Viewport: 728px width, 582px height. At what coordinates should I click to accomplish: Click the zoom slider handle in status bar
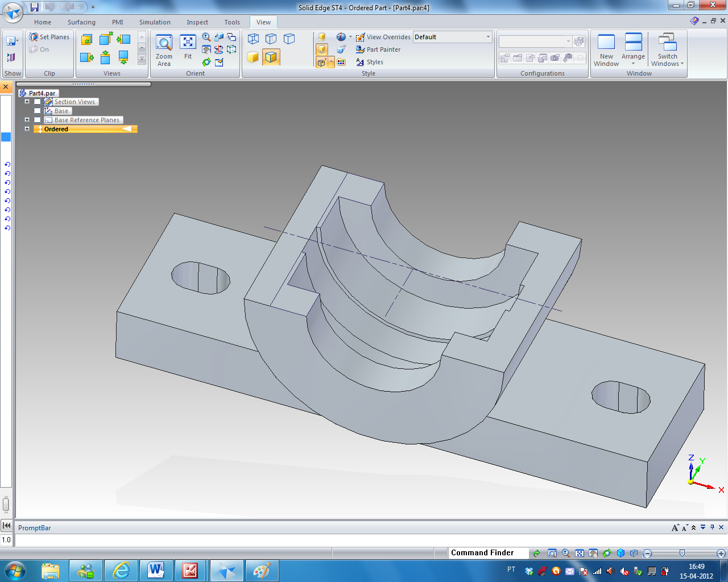click(682, 553)
